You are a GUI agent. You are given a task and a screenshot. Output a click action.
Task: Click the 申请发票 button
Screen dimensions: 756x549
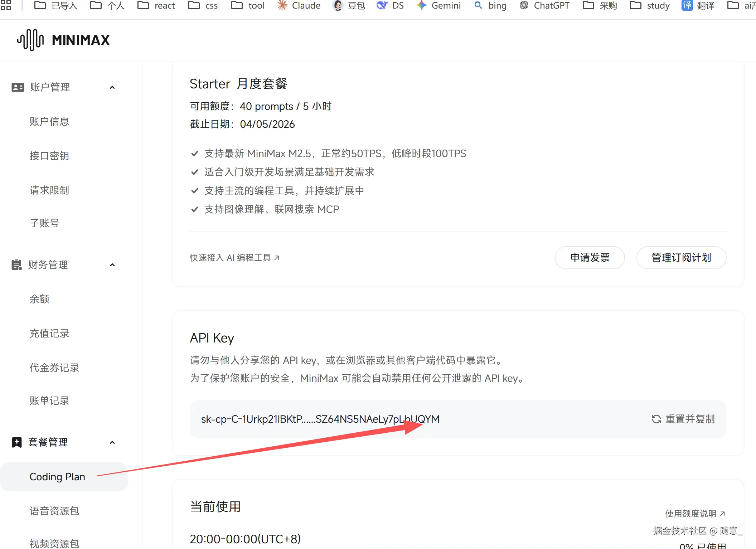[590, 258]
